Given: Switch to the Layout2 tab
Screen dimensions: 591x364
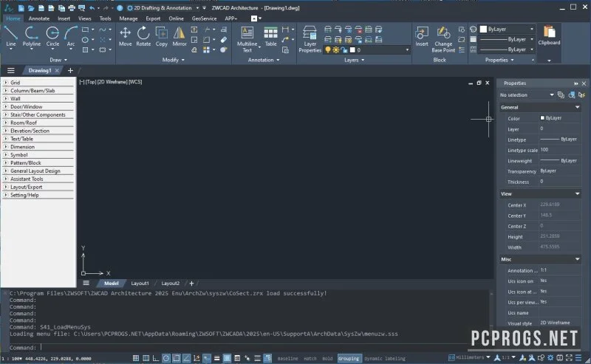Looking at the screenshot, I should [171, 284].
